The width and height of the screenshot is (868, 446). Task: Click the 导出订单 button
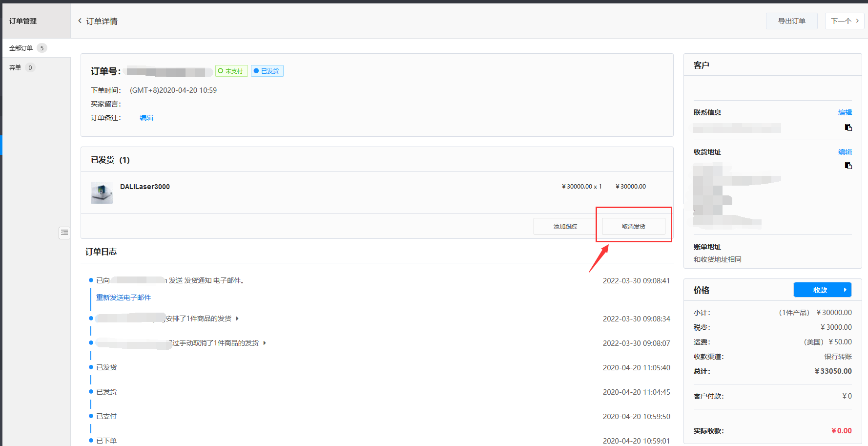coord(791,21)
